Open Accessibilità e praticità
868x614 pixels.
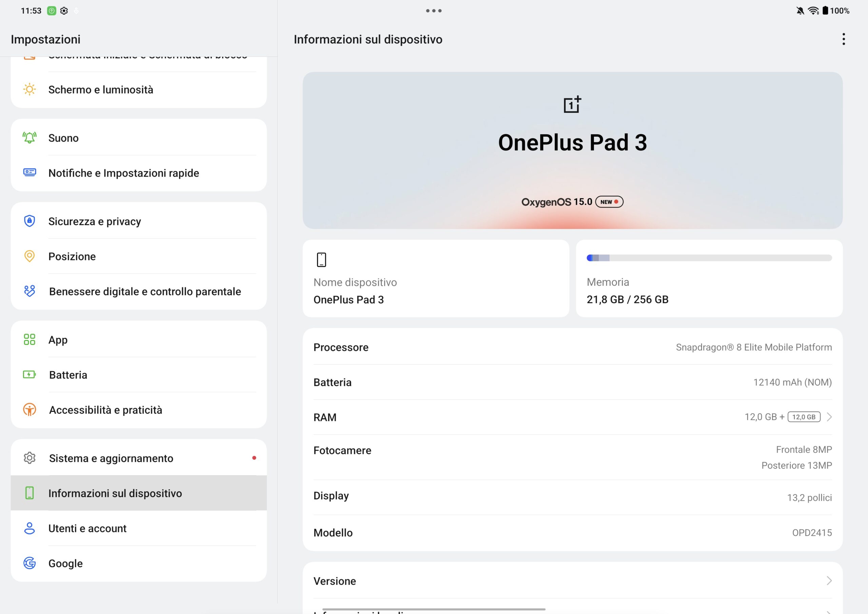click(139, 410)
